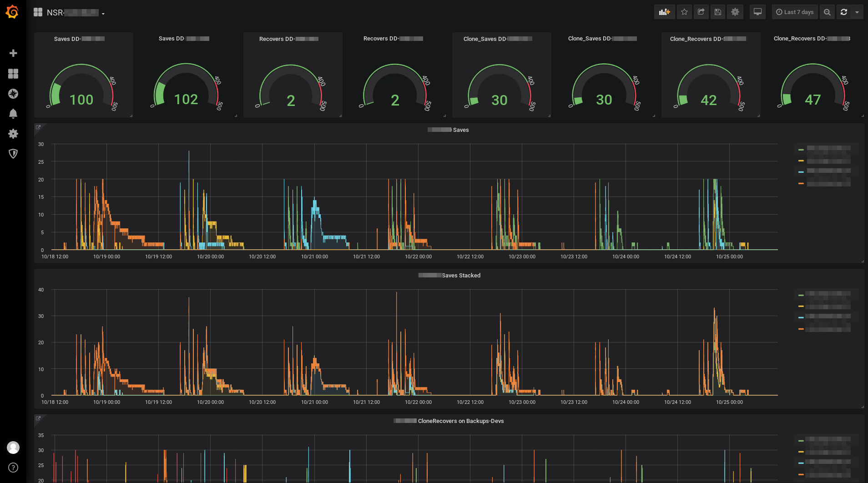868x483 pixels.
Task: Open dashboard settings gear in toolbar
Action: (735, 12)
